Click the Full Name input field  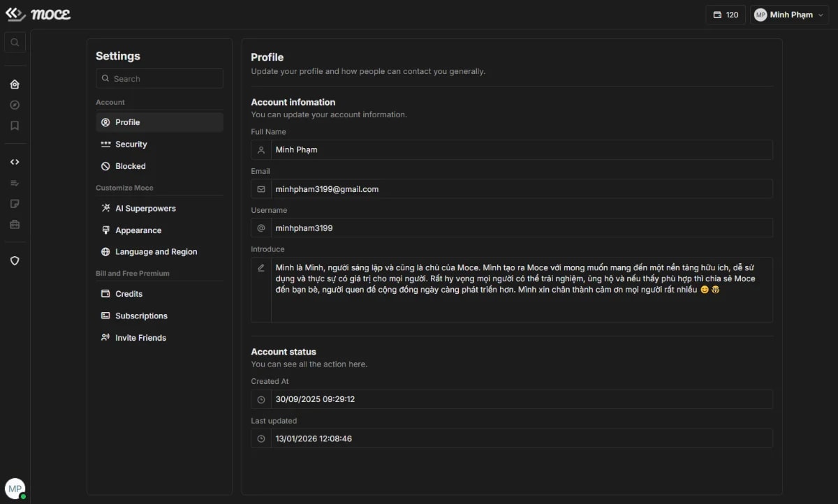tap(520, 150)
